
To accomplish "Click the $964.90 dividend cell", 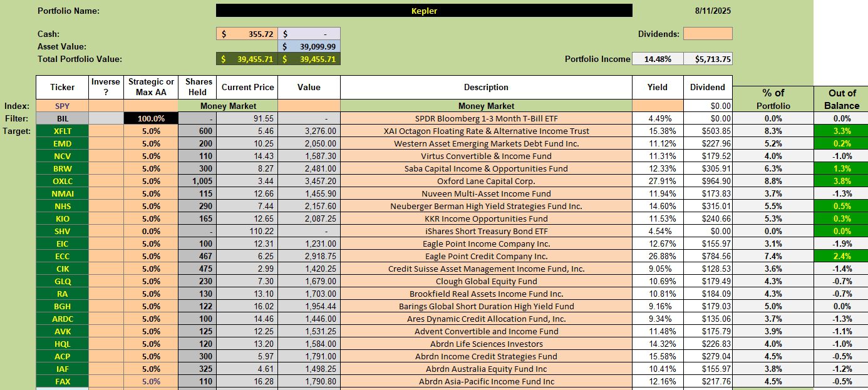I will 708,181.
